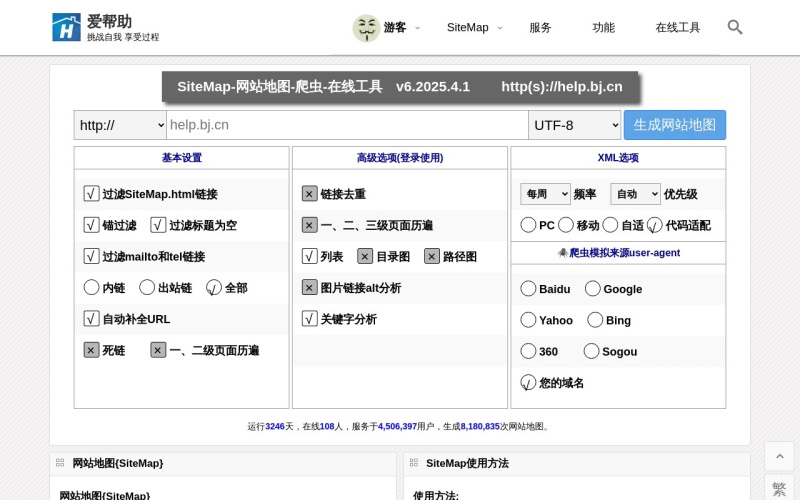Click the 游客 user menu label

(395, 28)
